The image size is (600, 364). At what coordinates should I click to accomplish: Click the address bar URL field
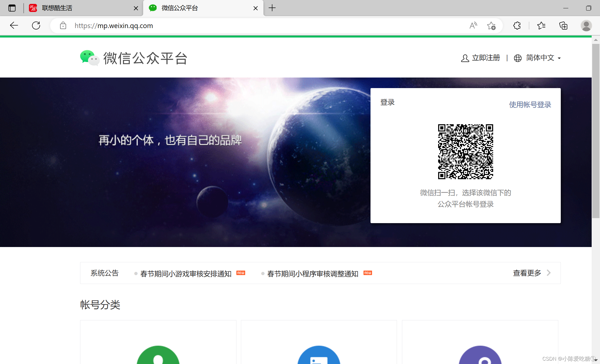coord(250,26)
